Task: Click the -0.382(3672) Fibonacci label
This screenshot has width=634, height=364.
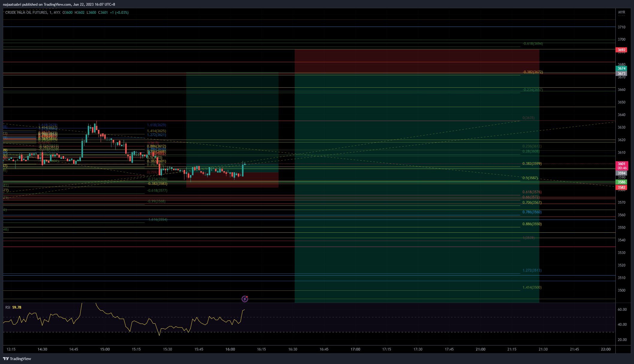Action: (532, 72)
